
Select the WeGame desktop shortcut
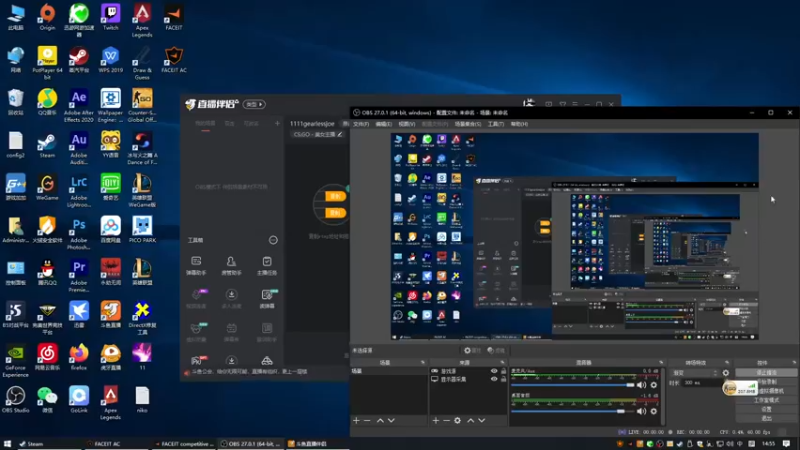click(x=47, y=187)
